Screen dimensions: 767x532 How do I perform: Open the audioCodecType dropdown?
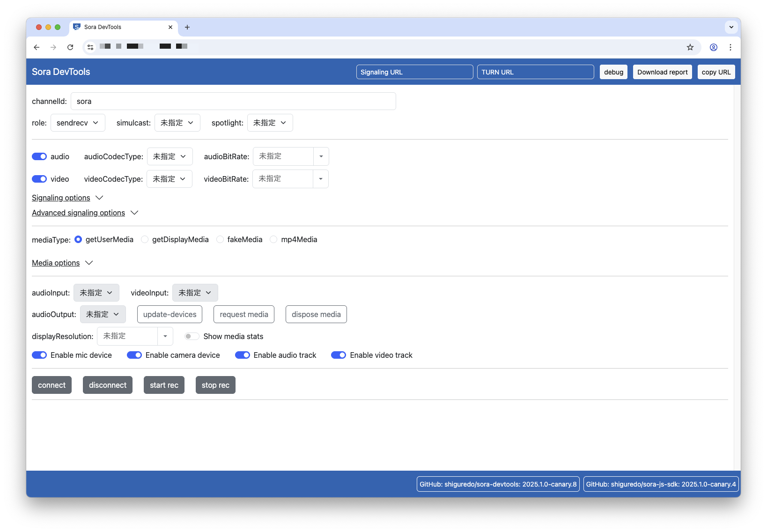coord(170,156)
